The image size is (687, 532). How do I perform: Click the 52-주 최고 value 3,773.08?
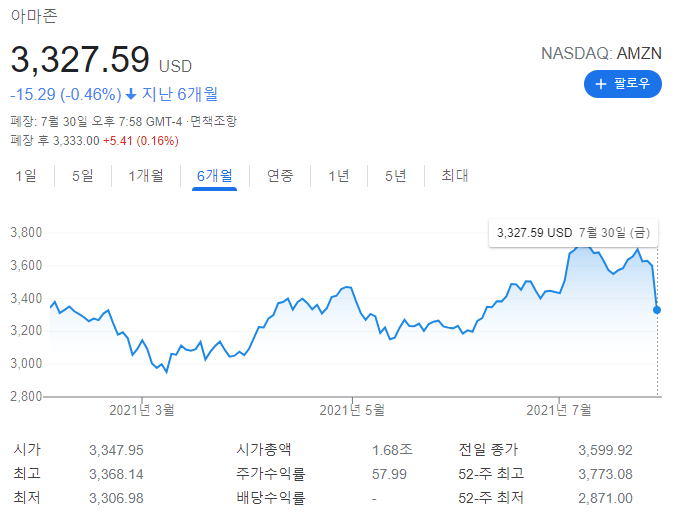pyautogui.click(x=606, y=474)
